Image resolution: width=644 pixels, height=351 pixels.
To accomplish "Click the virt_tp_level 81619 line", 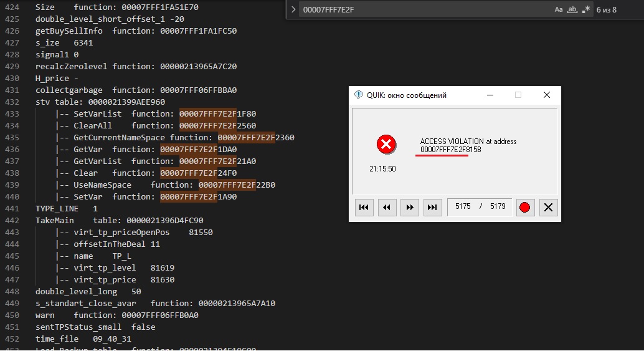I will click(115, 268).
